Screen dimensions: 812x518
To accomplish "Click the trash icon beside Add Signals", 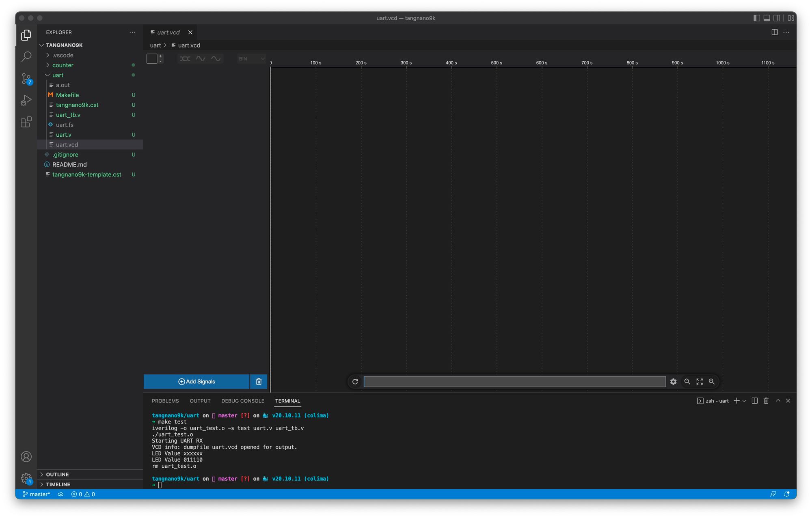I will click(259, 382).
